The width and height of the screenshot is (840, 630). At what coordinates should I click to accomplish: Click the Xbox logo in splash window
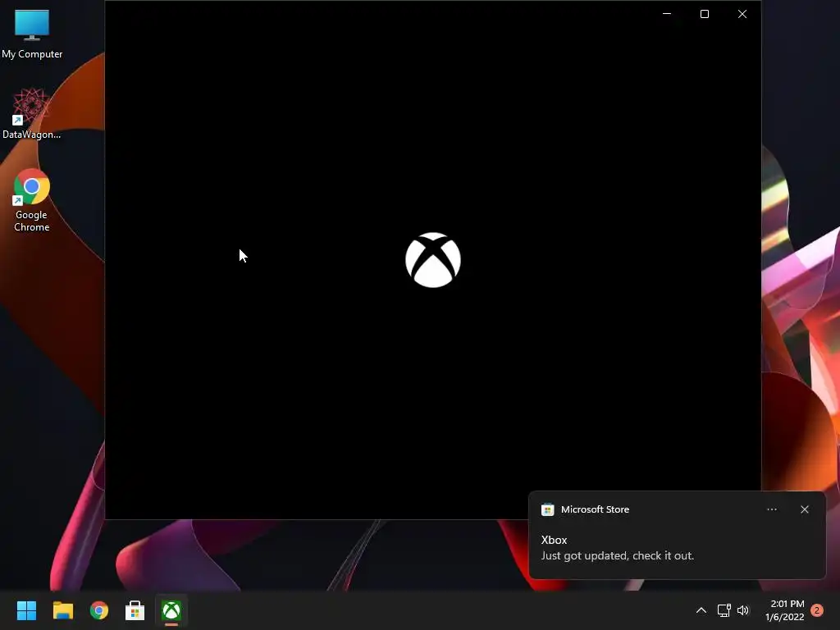tap(433, 260)
